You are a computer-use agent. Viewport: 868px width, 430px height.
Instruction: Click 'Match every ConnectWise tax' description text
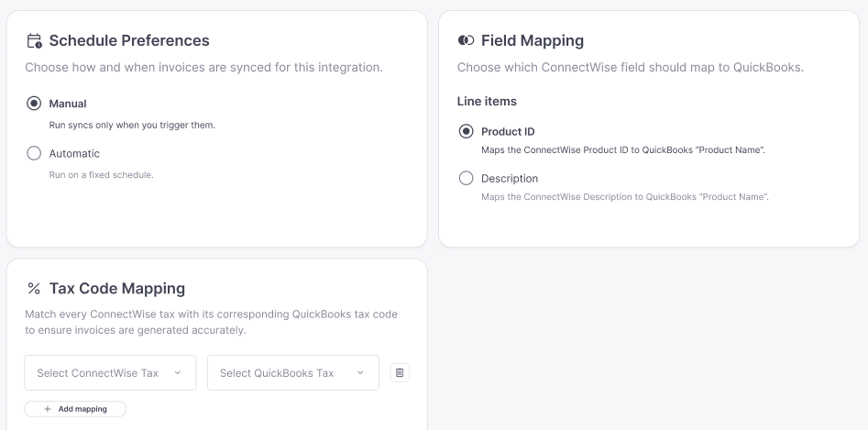[211, 322]
